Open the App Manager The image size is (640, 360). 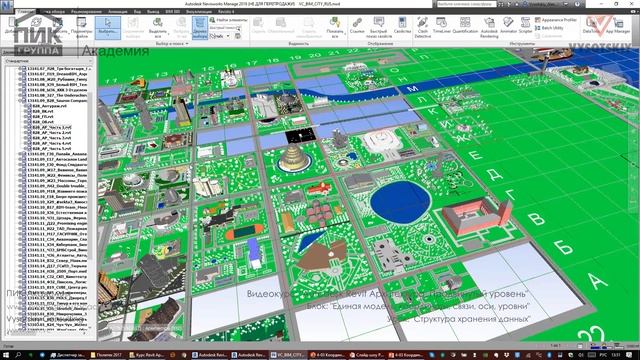coord(618,25)
